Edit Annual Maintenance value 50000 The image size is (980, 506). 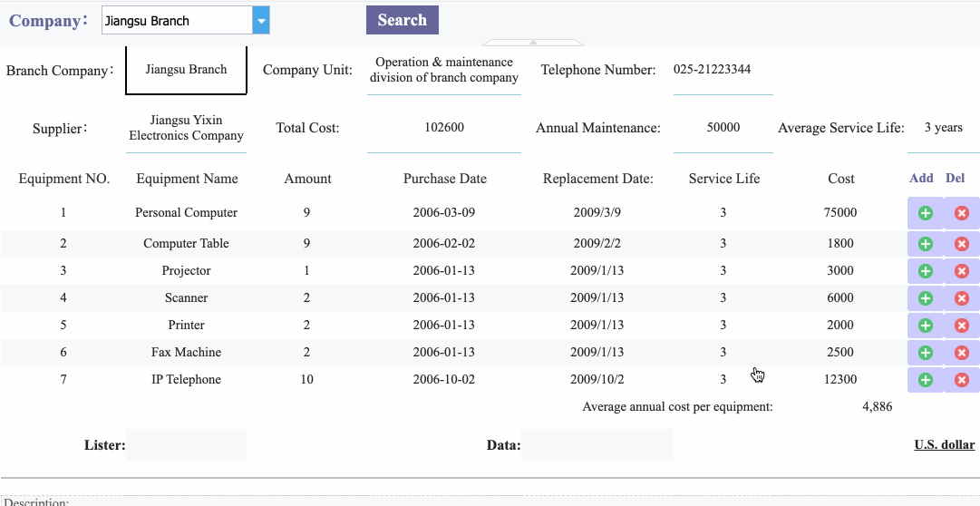(723, 128)
